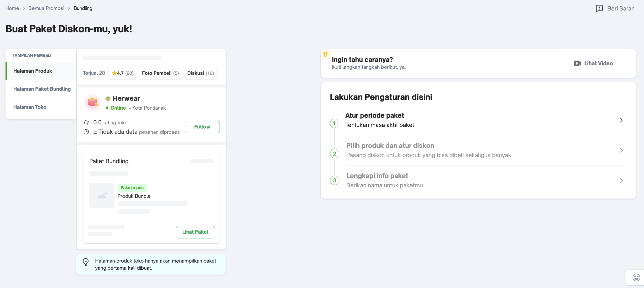Click the smiley feedback icon at bottom right
Screen dimensions: 644x288
(636, 278)
